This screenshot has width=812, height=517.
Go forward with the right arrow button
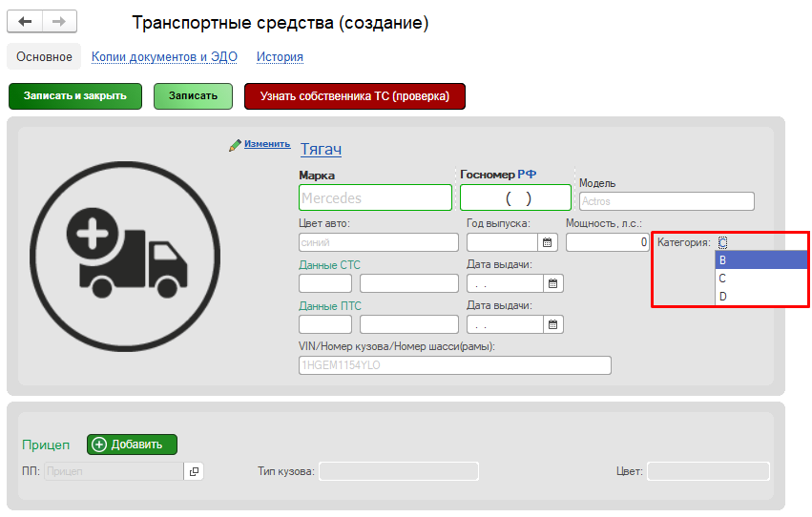(x=59, y=21)
